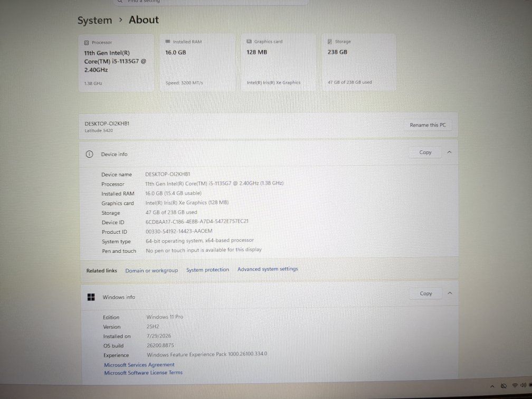Click the Graphics card icon

[249, 41]
